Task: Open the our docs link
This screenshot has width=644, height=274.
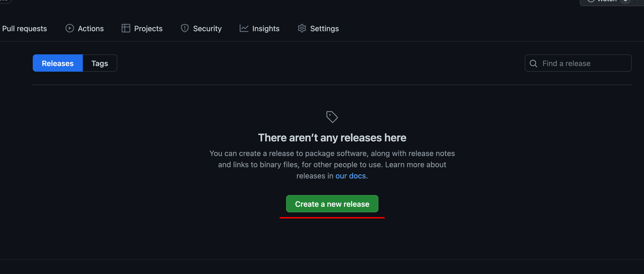Action: click(x=351, y=176)
